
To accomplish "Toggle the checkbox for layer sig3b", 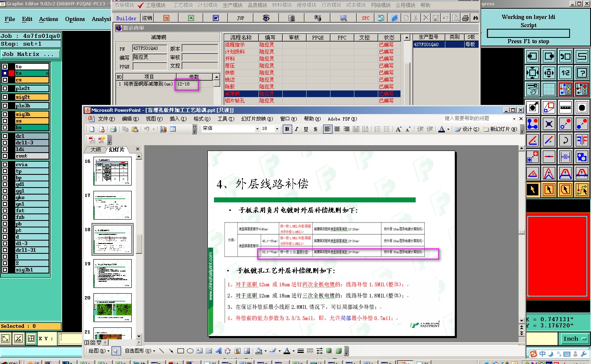I will [5, 114].
